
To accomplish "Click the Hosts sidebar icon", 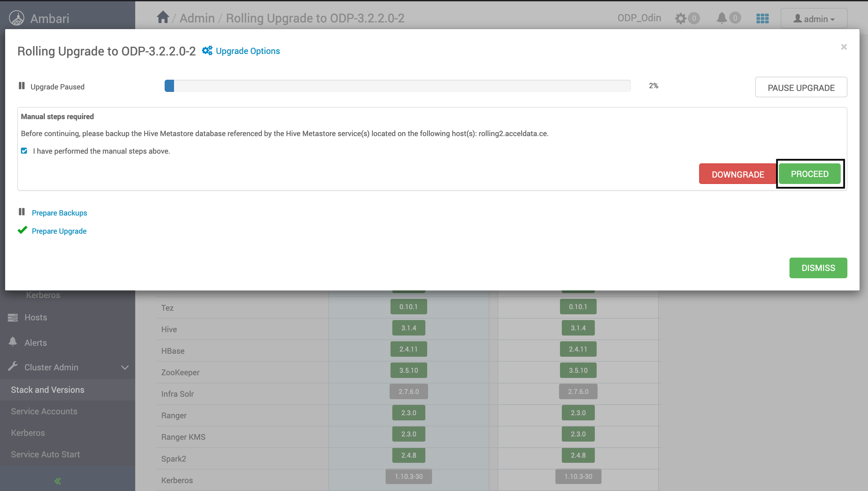I will pyautogui.click(x=13, y=317).
